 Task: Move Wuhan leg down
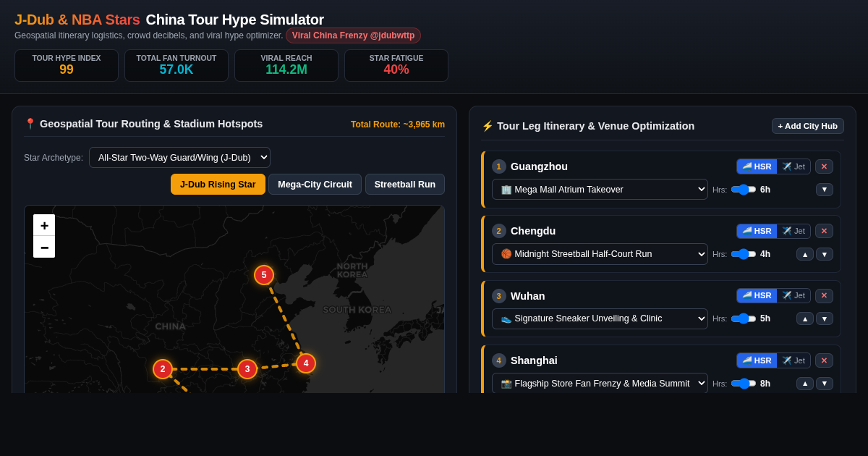coord(825,318)
